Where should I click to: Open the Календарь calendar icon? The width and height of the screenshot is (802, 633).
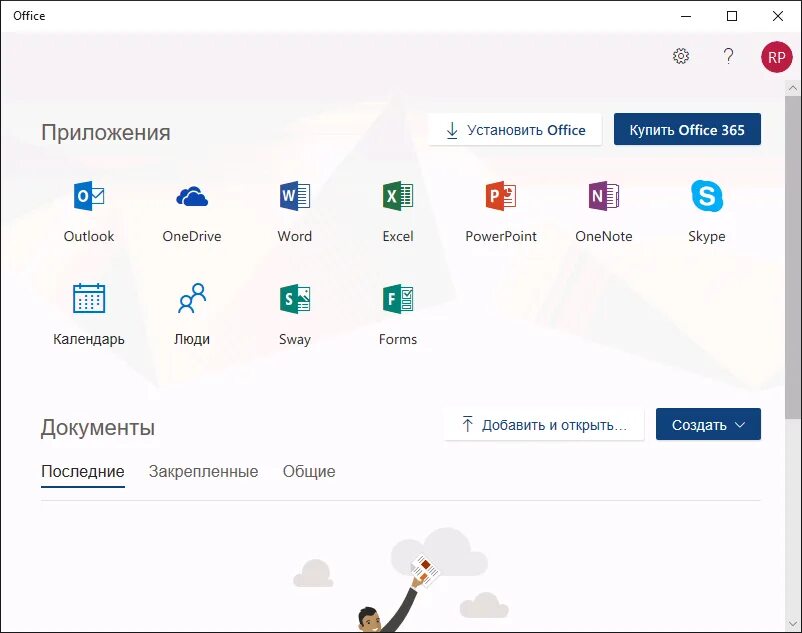89,298
